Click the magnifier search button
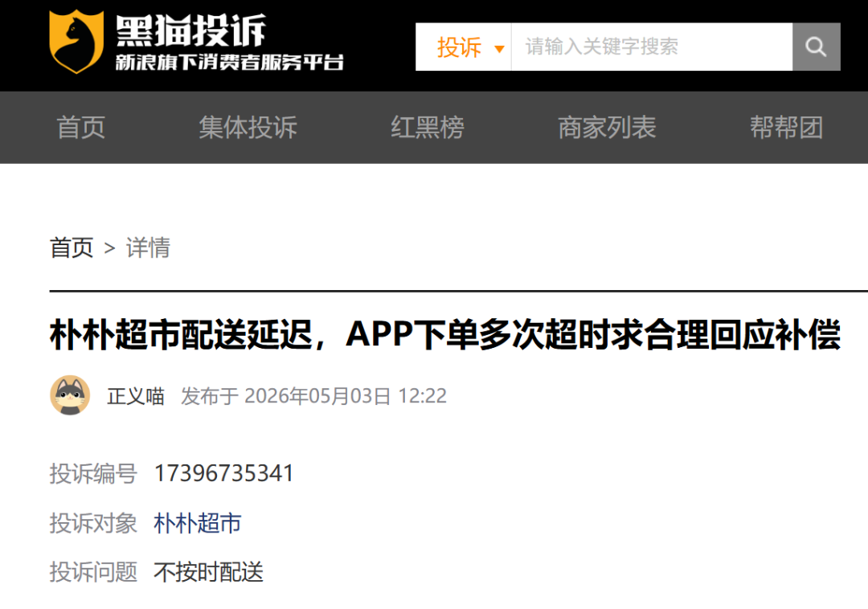The image size is (868, 609). point(816,47)
